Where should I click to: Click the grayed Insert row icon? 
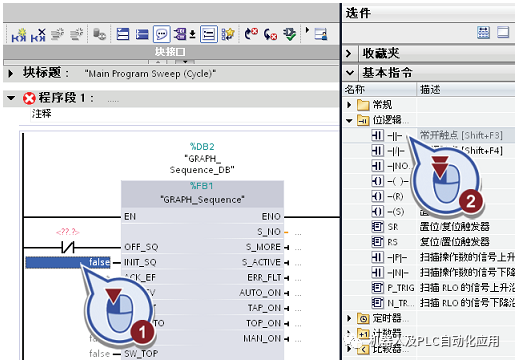(57, 34)
